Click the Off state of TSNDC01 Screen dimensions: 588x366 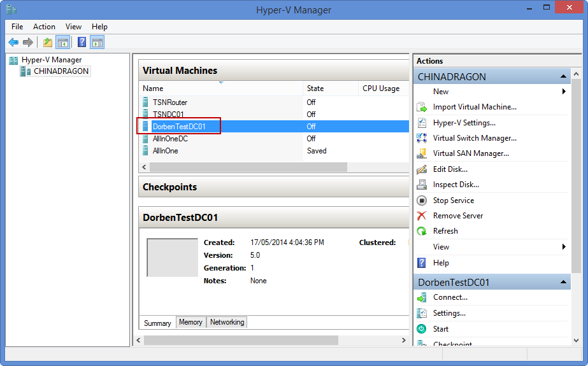coord(312,115)
